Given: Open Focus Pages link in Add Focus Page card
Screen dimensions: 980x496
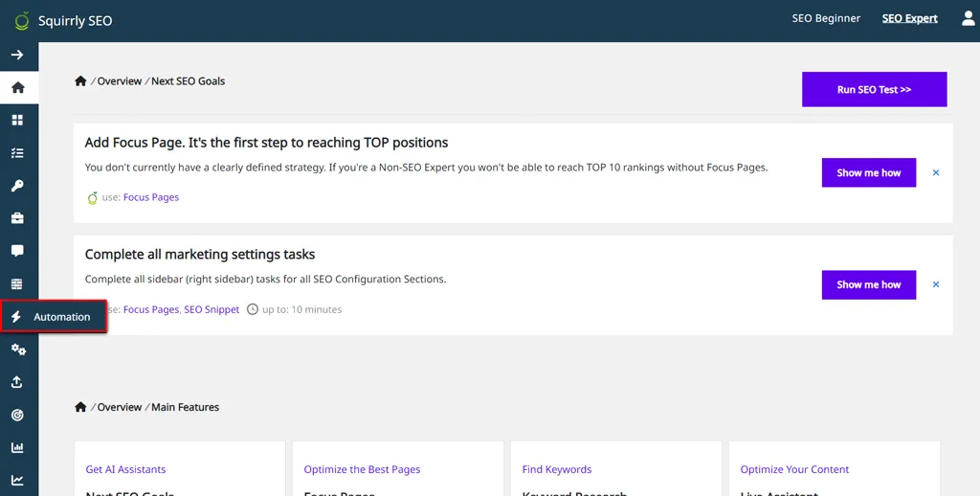Looking at the screenshot, I should [x=151, y=197].
